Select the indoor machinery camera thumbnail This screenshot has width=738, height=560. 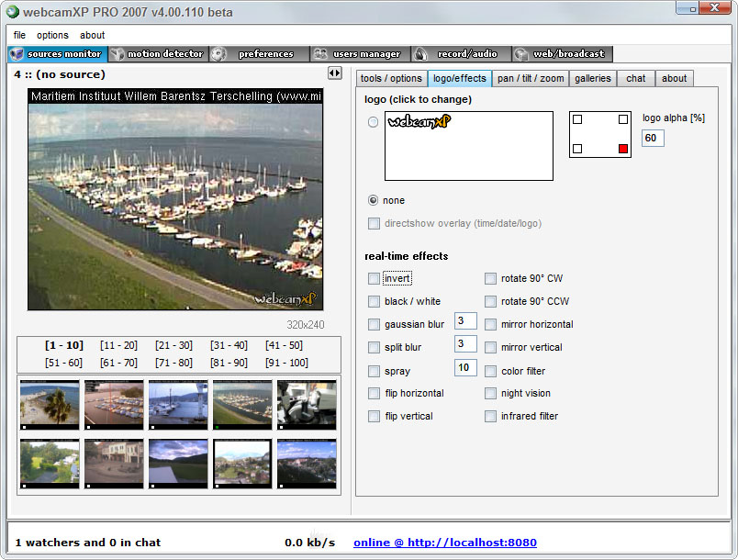(x=307, y=405)
